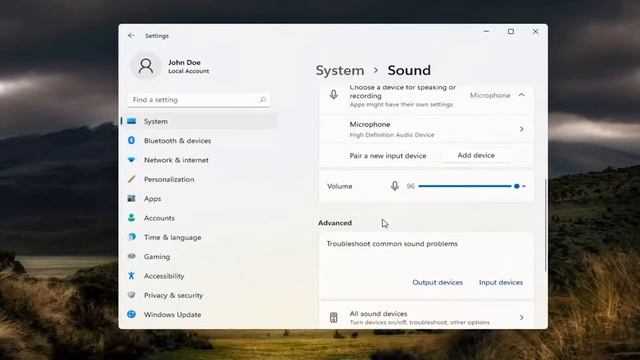Select the Accessibility figure icon
Screen dimensions: 640x360
pyautogui.click(x=131, y=276)
